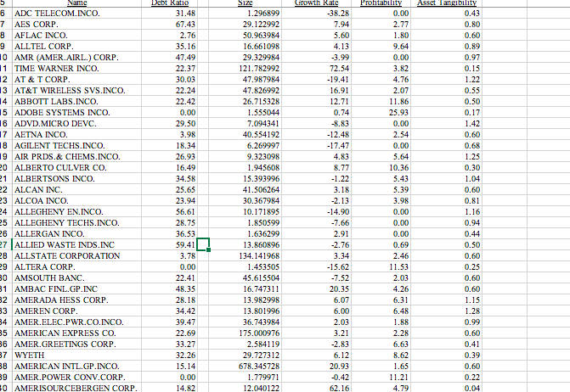Select the AT & T CORP. cell

click(x=77, y=79)
